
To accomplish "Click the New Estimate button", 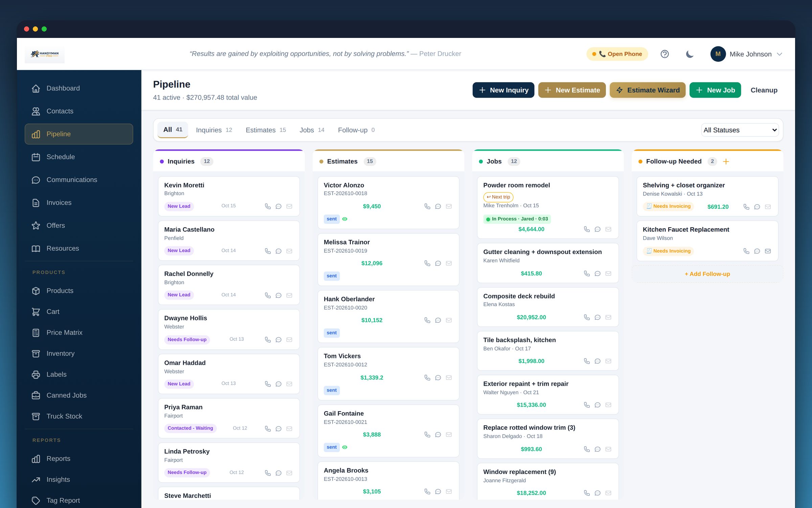I will click(572, 90).
